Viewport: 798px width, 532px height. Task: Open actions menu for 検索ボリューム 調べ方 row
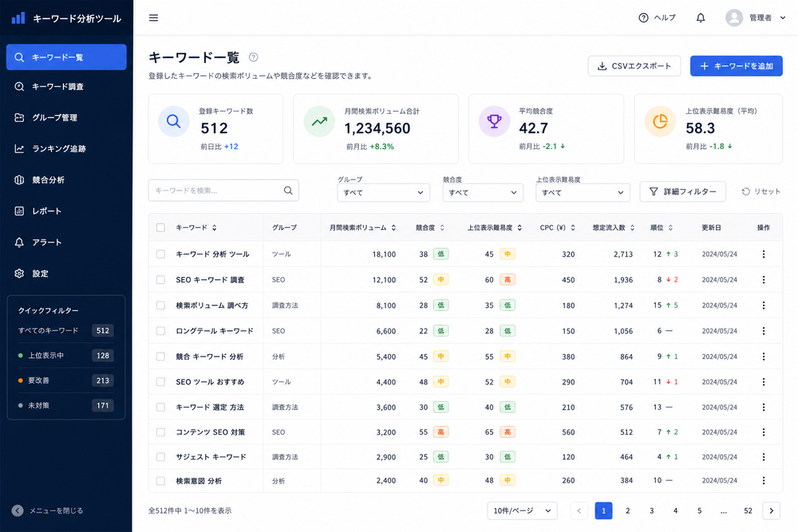(x=764, y=305)
